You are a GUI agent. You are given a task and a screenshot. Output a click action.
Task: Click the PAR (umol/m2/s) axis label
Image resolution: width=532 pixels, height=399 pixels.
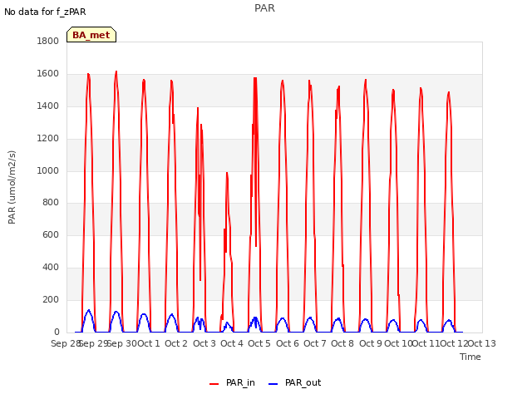(12, 187)
